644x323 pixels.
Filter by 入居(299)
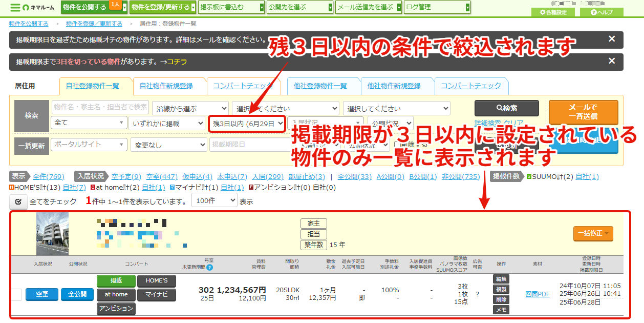[268, 177]
